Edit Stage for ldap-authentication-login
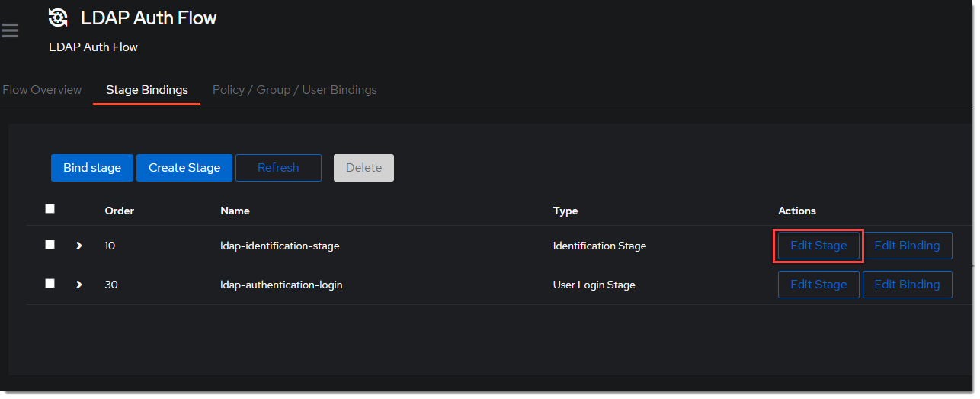 [x=818, y=285]
